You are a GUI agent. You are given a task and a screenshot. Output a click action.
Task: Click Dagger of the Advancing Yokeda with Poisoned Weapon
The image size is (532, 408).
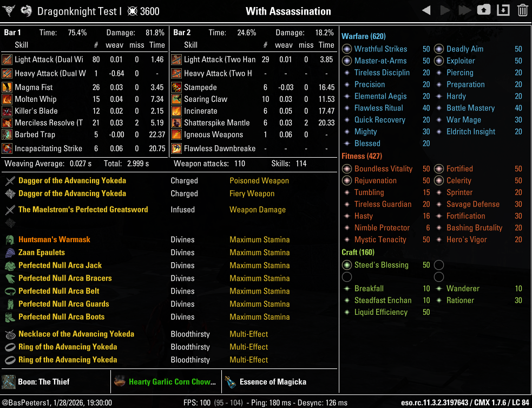click(x=72, y=181)
